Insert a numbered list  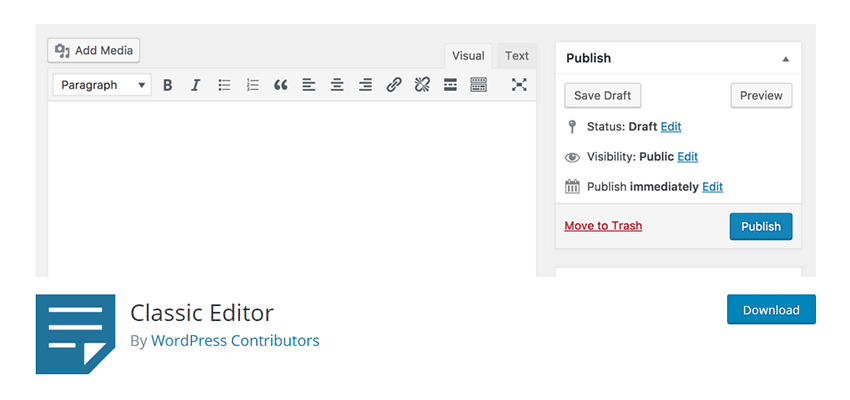(253, 85)
